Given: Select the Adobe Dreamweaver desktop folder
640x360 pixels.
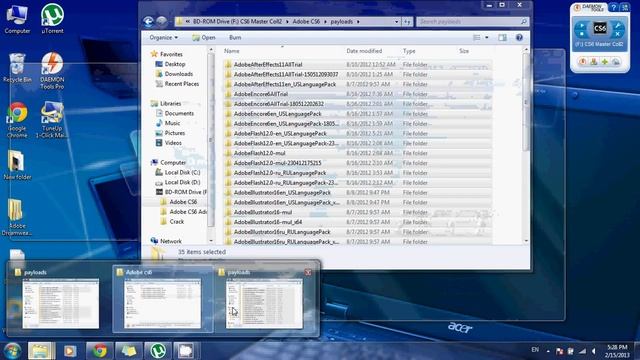Looking at the screenshot, I should click(x=17, y=218).
